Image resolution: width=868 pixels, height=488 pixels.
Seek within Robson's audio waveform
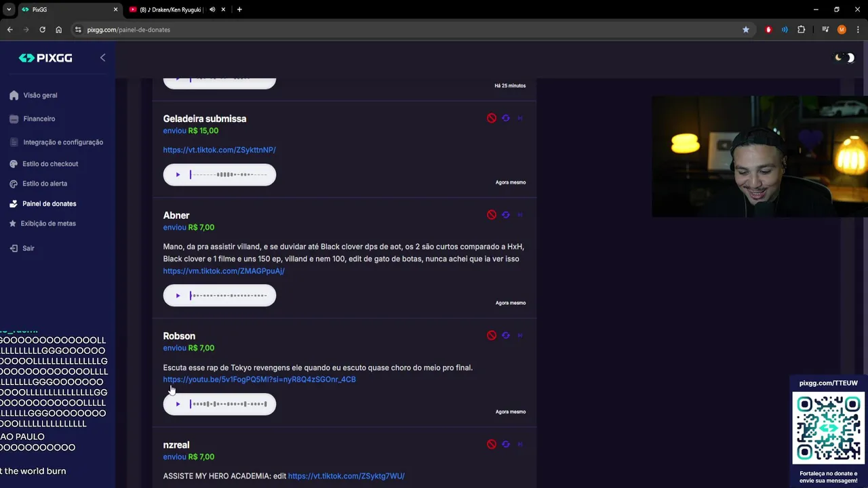pos(229,404)
